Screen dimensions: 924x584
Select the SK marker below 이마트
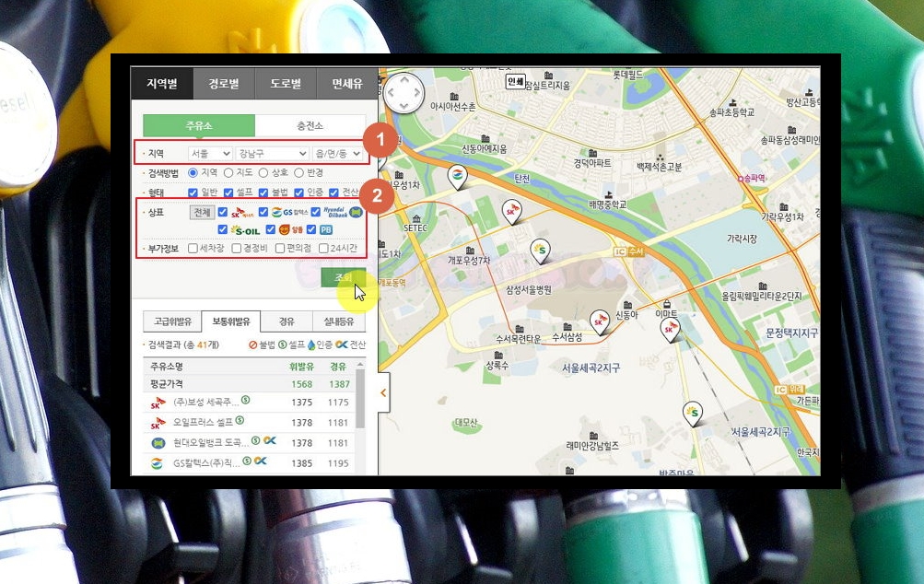pos(670,330)
